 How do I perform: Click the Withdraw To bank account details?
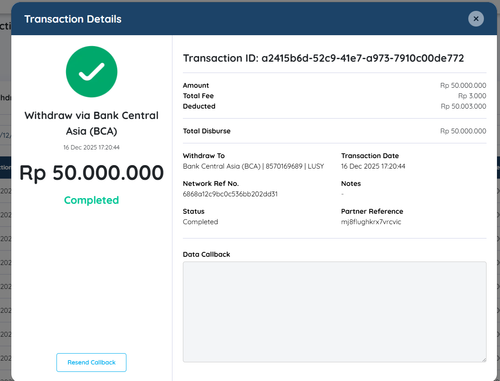[253, 166]
